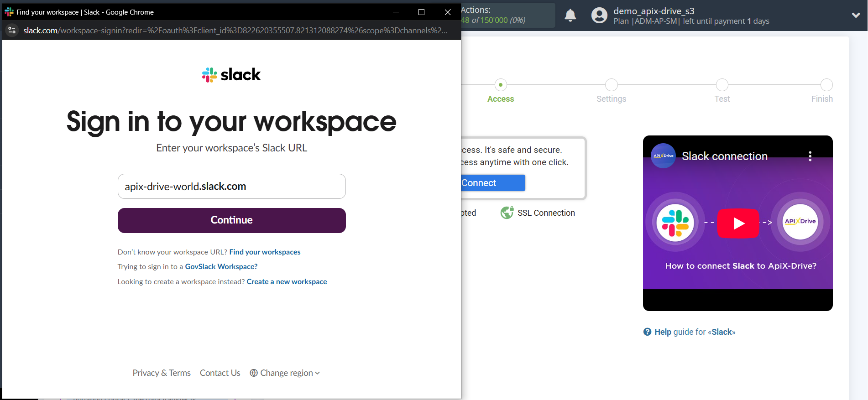Viewport: 868px width, 400px height.
Task: Focus the workspace URL input field
Action: [x=232, y=186]
